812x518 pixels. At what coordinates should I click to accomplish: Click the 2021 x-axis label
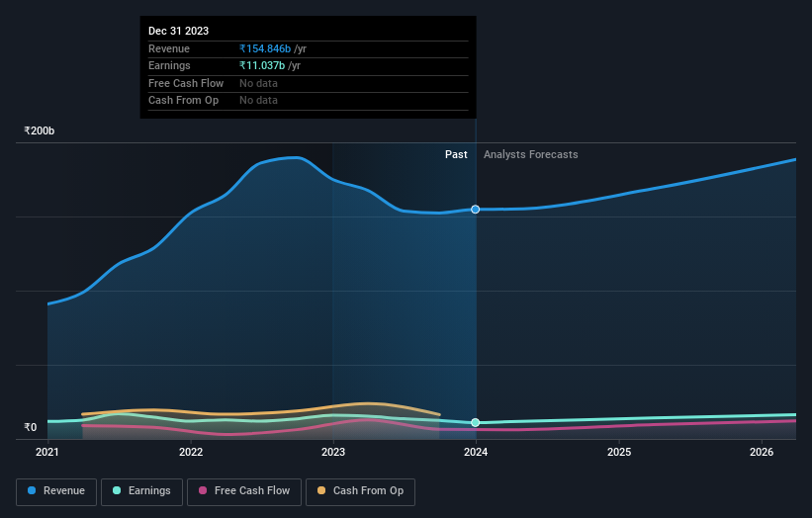point(47,452)
